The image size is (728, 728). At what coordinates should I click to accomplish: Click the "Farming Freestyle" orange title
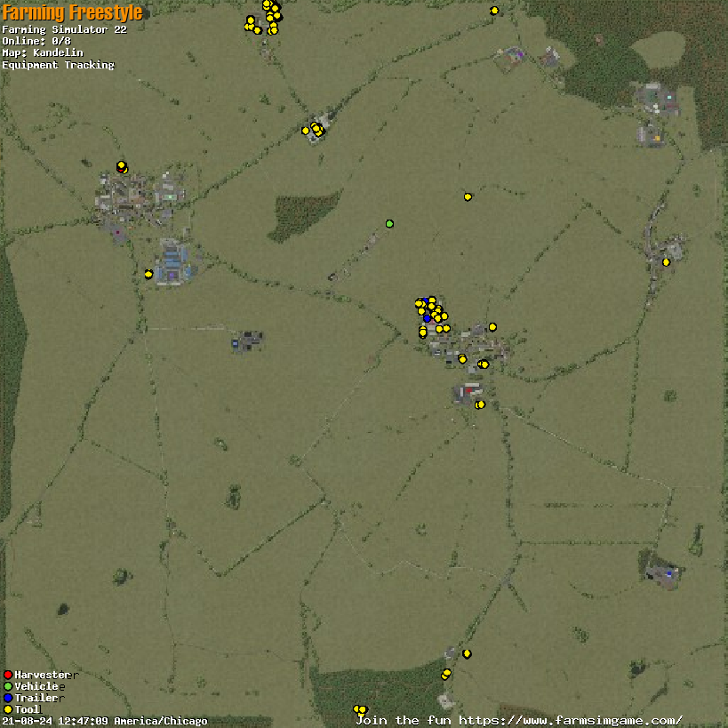72,12
